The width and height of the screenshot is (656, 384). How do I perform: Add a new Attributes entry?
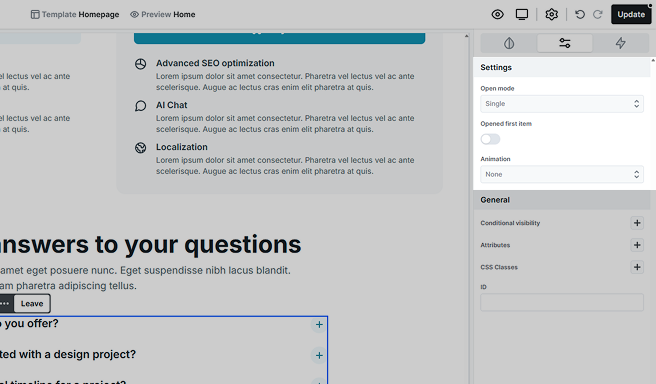637,245
